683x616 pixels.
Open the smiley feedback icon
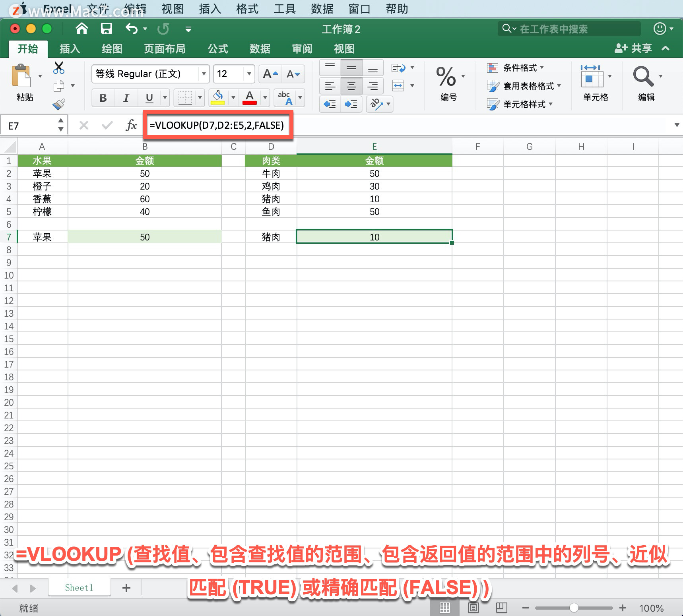tap(660, 29)
